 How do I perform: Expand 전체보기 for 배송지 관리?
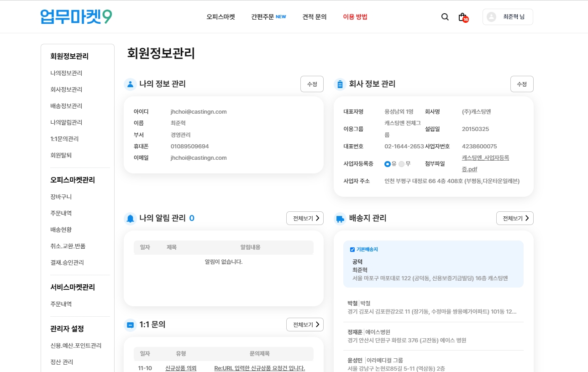514,218
